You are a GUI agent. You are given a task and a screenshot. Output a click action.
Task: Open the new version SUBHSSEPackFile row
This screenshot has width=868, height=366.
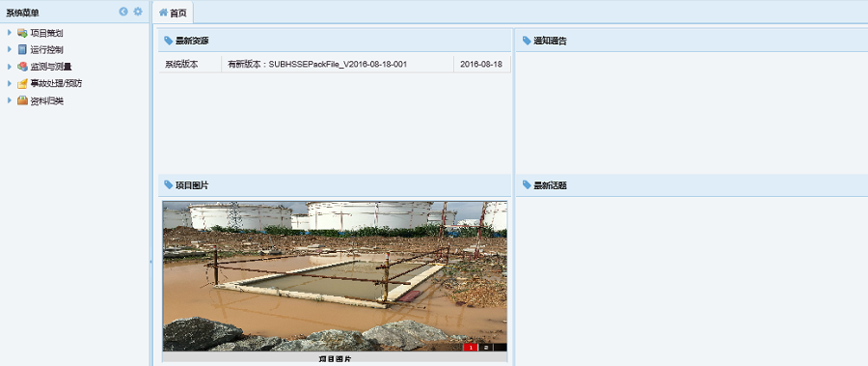coord(335,65)
